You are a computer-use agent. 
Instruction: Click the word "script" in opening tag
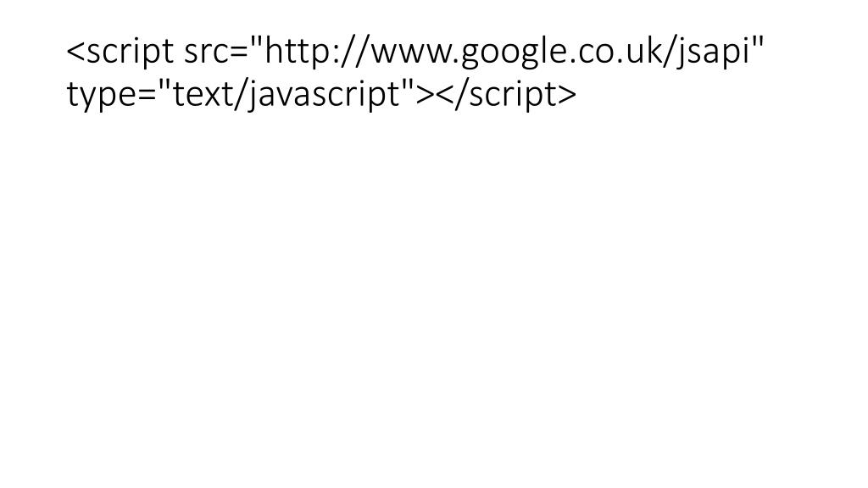130,52
